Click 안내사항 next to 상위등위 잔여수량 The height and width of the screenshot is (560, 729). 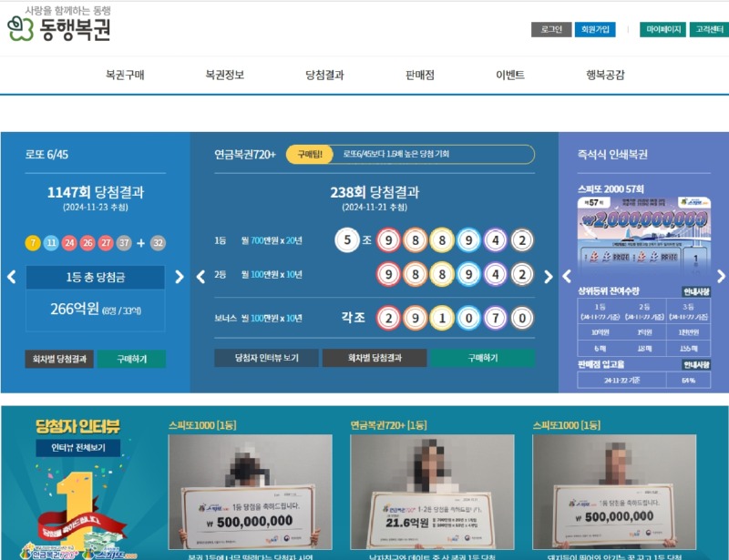coord(696,291)
